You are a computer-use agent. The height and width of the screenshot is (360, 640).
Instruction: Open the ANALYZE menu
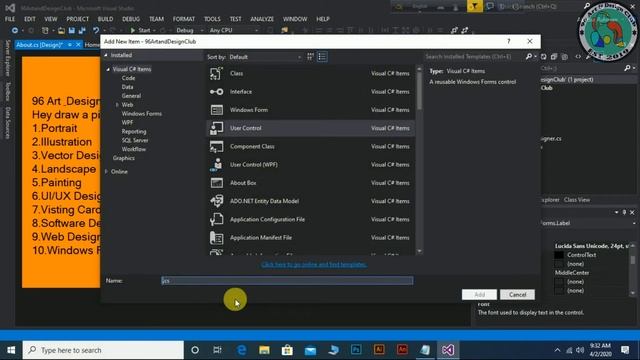(x=262, y=19)
